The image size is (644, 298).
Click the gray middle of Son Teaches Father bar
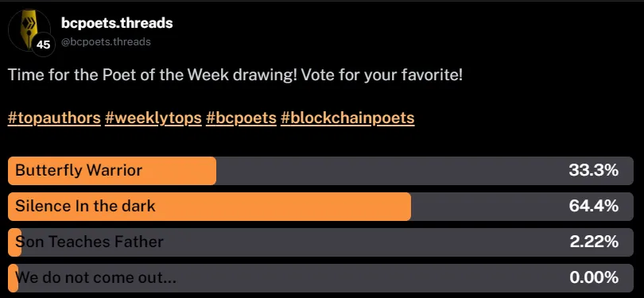tap(328, 242)
